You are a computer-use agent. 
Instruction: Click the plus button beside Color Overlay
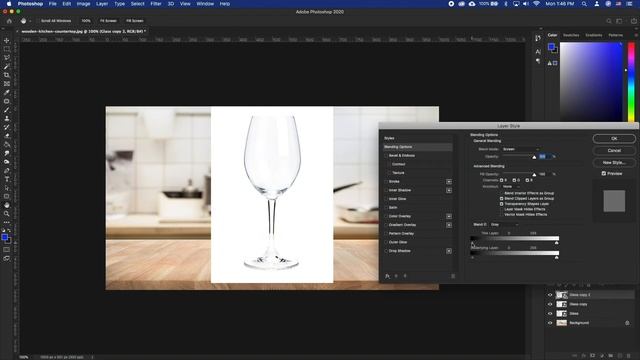[449, 216]
